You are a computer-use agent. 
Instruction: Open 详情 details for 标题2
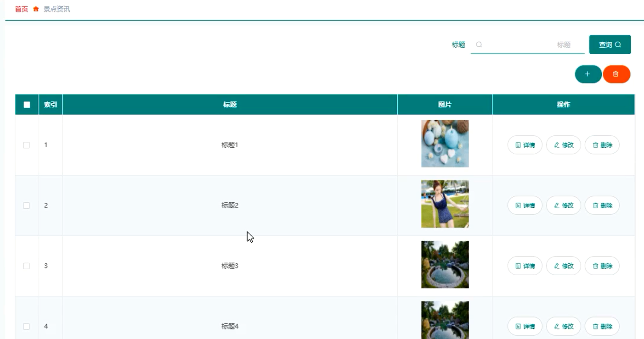pos(525,206)
